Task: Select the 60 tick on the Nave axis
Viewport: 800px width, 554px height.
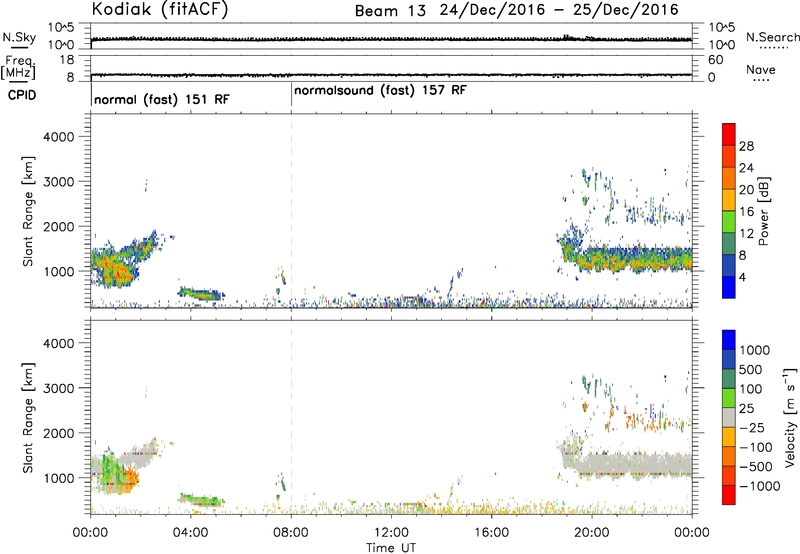Action: tap(715, 60)
